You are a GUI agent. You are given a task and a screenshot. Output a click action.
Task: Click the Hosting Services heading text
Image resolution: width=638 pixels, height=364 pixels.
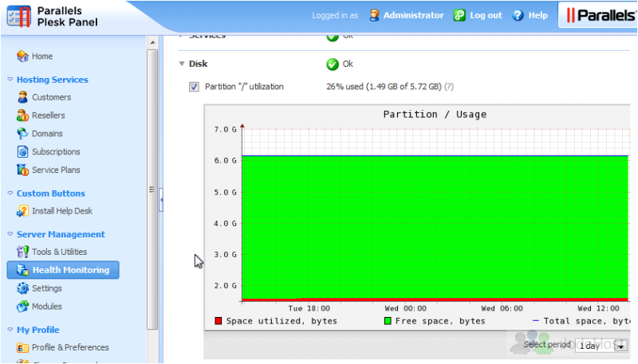[x=53, y=80]
